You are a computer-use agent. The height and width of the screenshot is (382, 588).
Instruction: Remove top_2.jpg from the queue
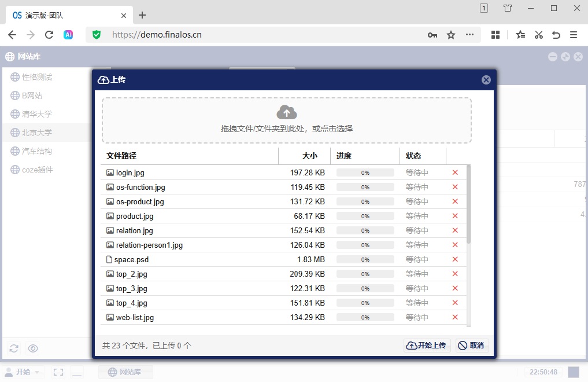coord(455,274)
